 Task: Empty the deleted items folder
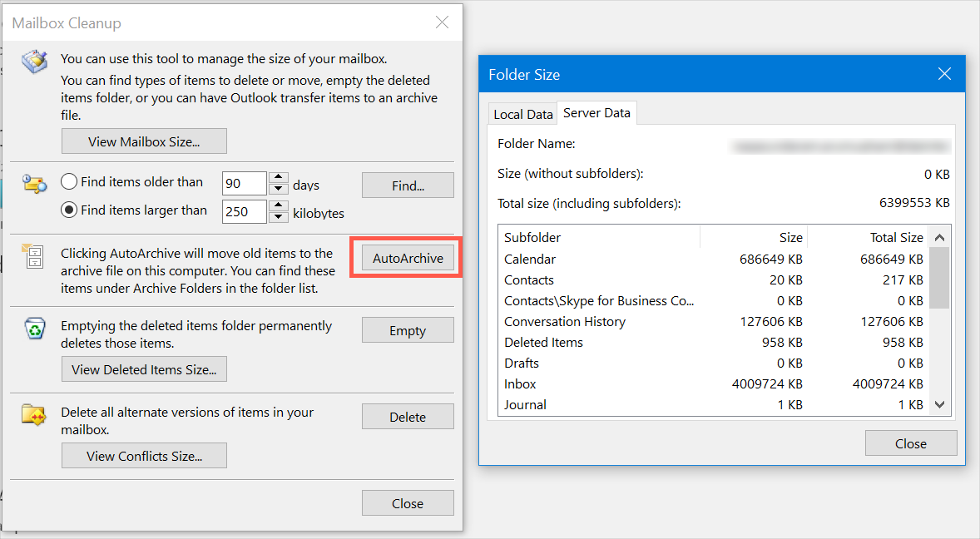click(408, 330)
